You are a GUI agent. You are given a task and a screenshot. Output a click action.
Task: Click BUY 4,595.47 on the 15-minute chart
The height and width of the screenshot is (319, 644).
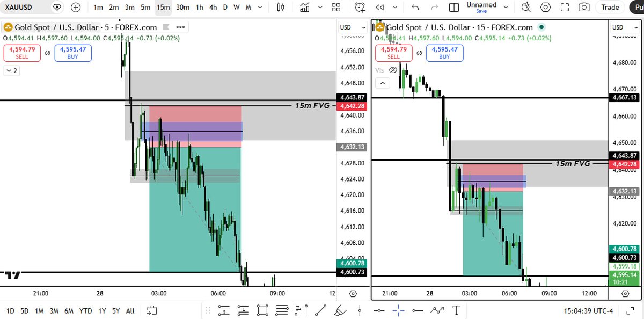(x=443, y=53)
